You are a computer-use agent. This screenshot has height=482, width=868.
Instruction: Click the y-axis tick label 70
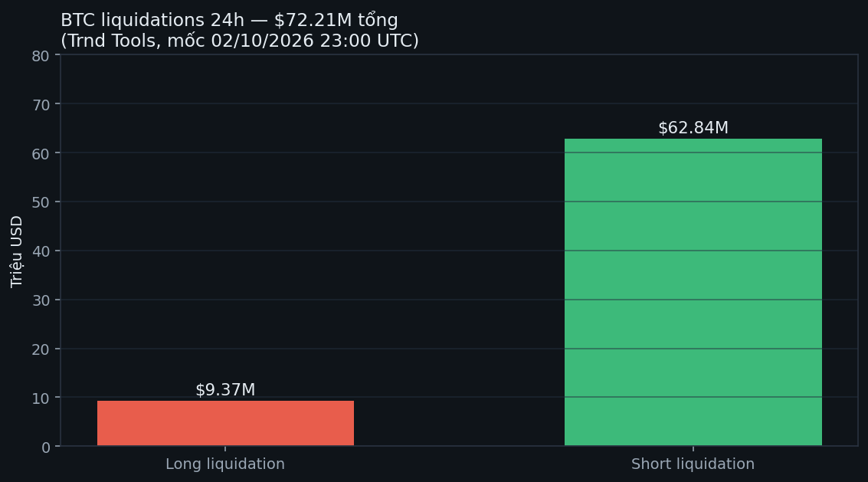[x=41, y=105]
